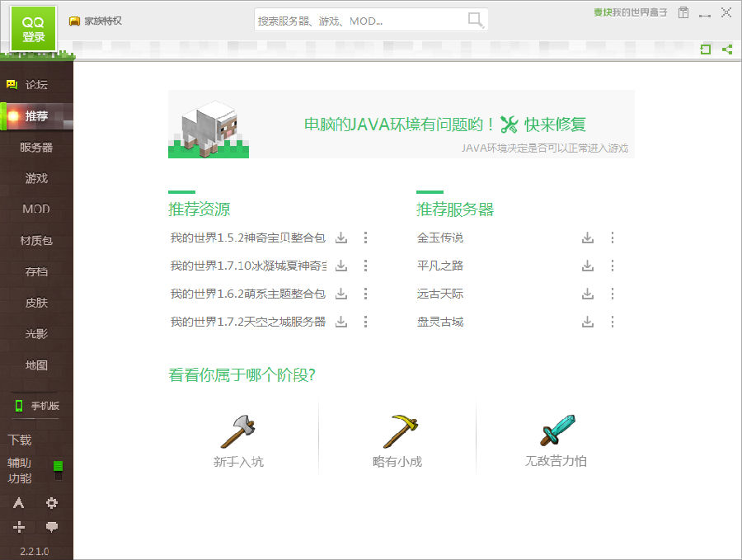Download the 远古天际 server
This screenshot has height=560, width=742.
tap(588, 294)
